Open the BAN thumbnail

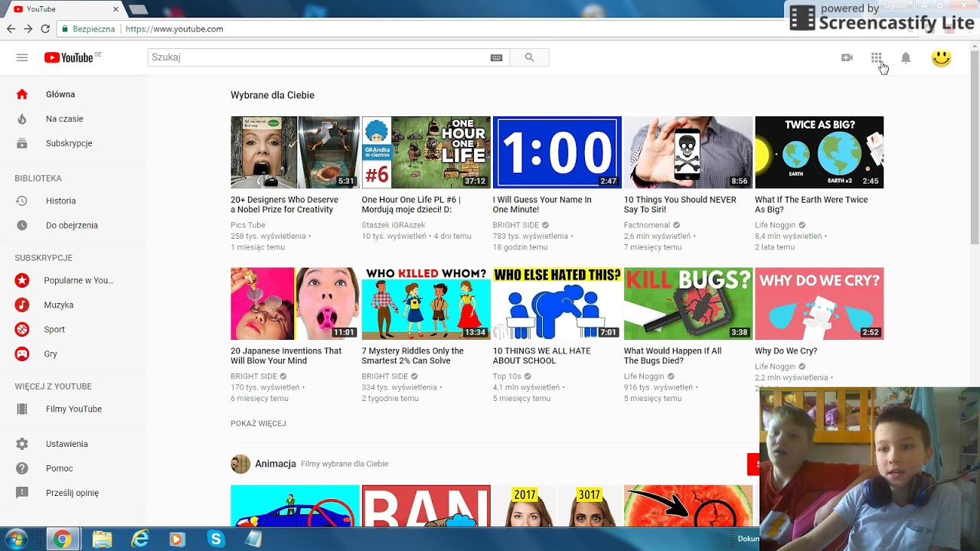pyautogui.click(x=426, y=505)
